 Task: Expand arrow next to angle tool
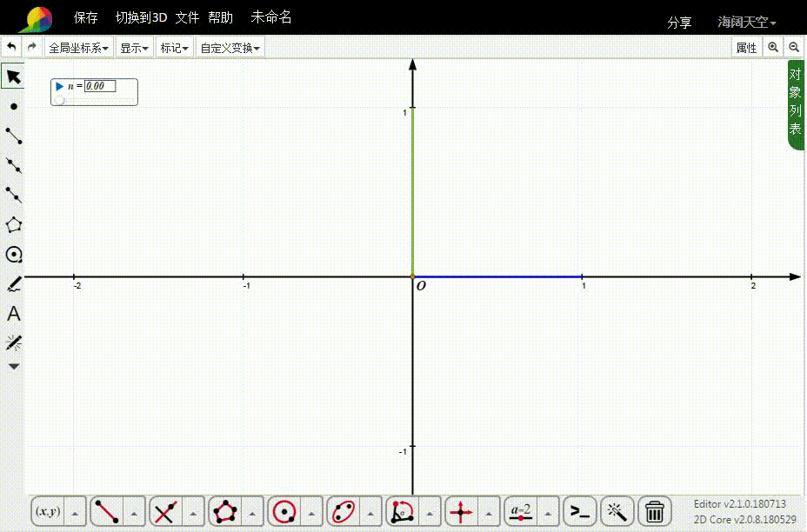pyautogui.click(x=430, y=513)
